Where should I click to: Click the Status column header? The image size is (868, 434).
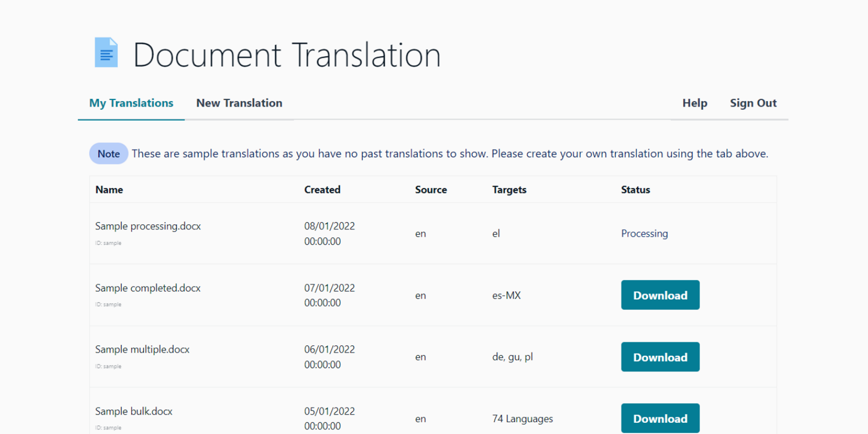click(x=636, y=190)
